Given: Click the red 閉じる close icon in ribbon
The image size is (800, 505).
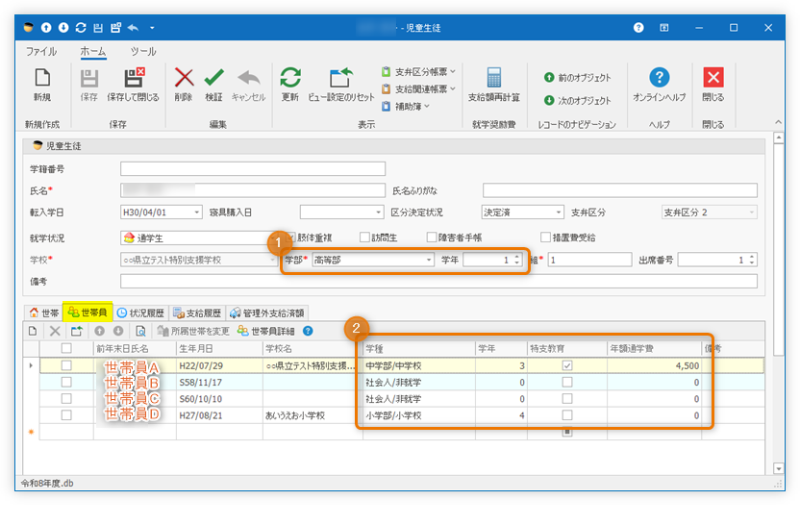Looking at the screenshot, I should [713, 78].
